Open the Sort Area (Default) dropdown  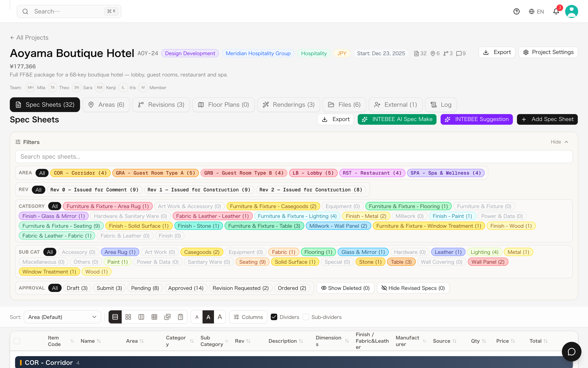(x=62, y=317)
